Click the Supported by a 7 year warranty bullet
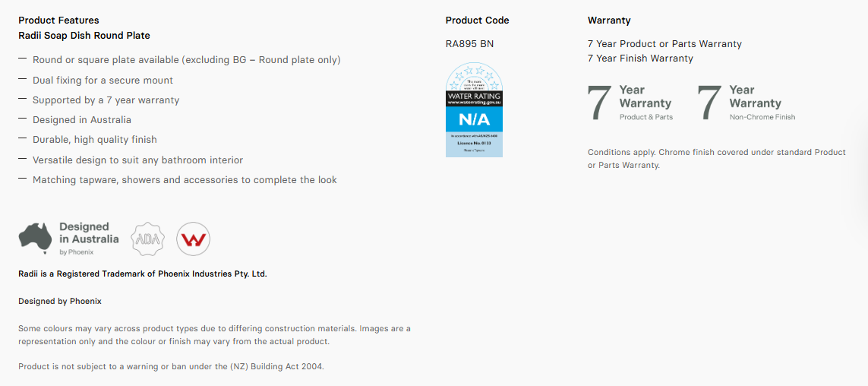 [106, 100]
